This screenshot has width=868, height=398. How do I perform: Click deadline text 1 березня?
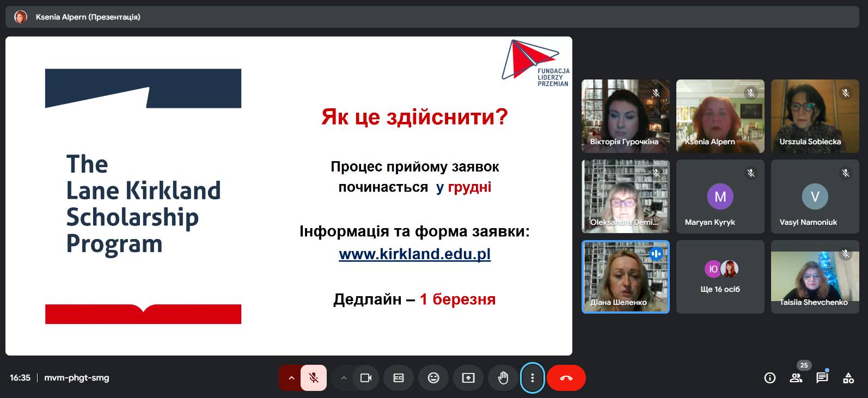[x=457, y=299]
